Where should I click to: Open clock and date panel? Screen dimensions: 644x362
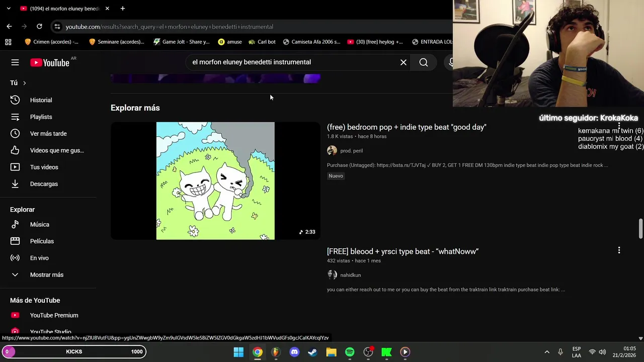tap(624, 352)
